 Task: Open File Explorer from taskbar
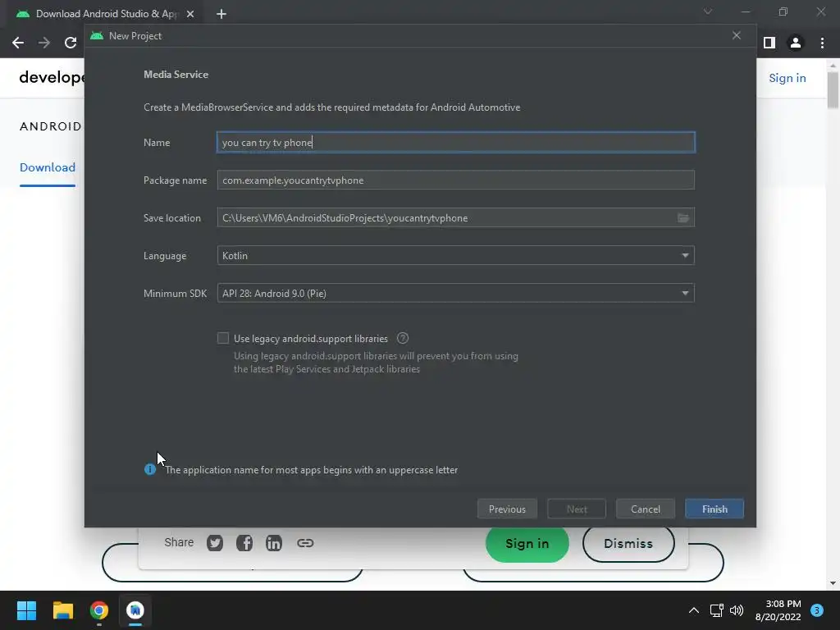point(62,610)
